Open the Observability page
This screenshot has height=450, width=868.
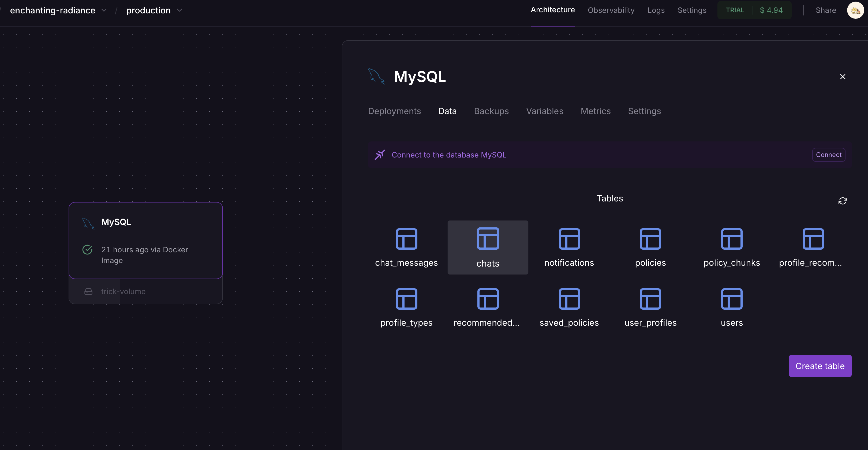[611, 10]
